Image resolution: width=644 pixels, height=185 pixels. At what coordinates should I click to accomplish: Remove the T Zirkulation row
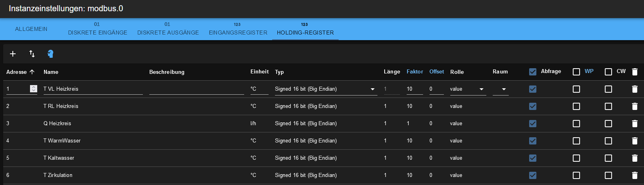[635, 175]
